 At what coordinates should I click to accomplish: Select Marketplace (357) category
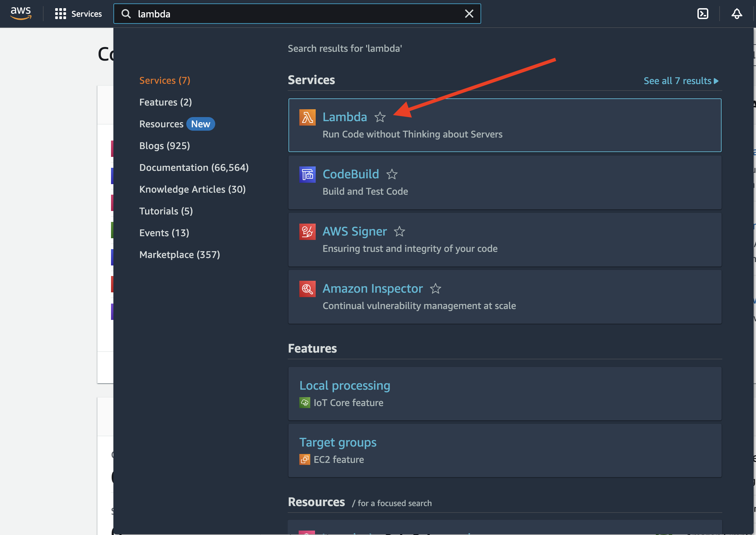(x=179, y=255)
